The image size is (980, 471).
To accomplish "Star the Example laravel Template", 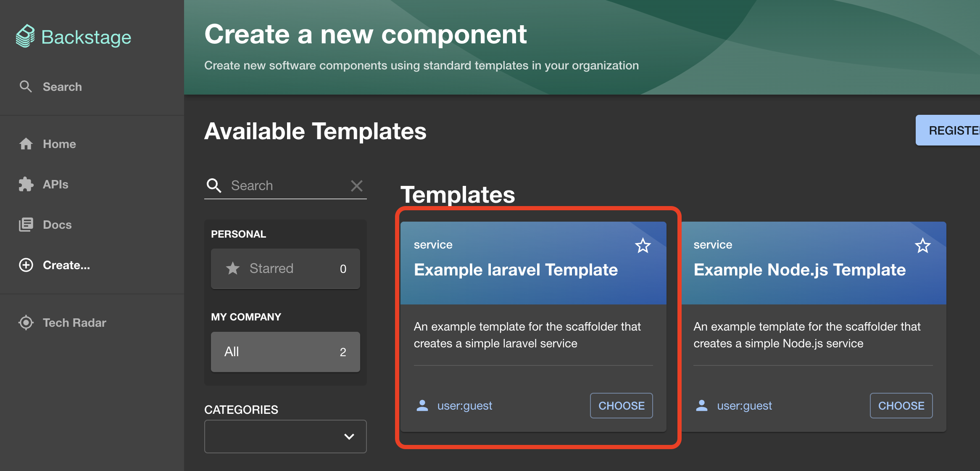I will [643, 246].
